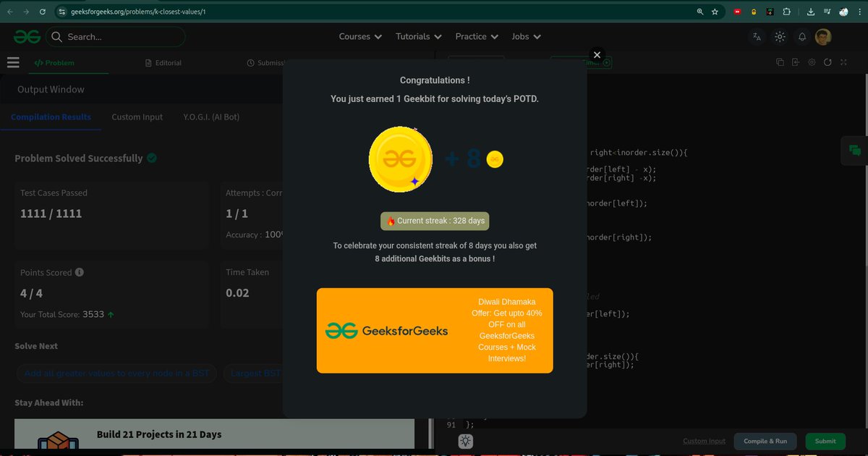This screenshot has width=868, height=456.
Task: Click the Custom Input link near Compile
Action: (704, 441)
